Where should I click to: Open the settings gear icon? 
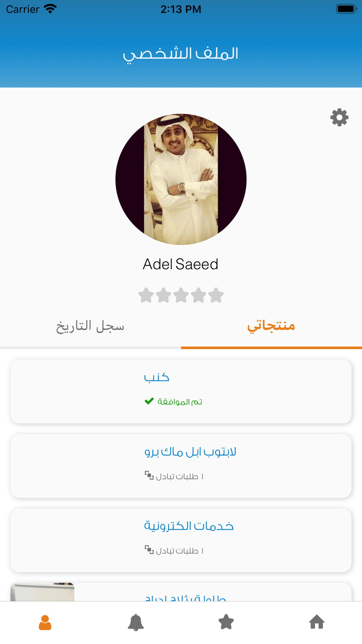(x=339, y=117)
